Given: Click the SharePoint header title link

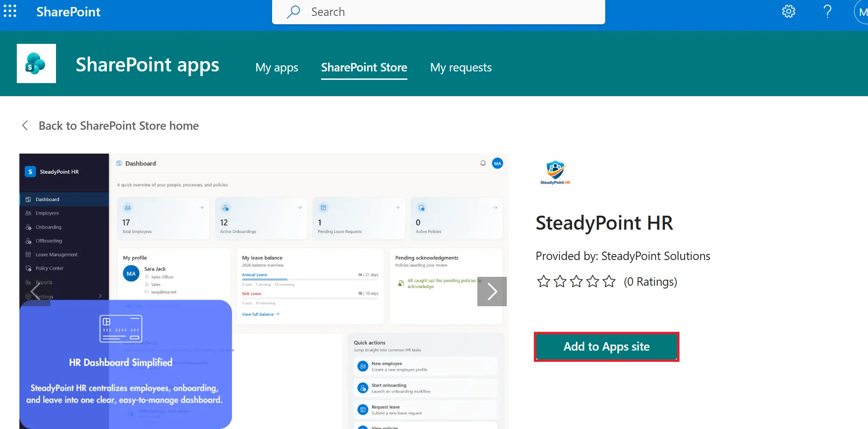Looking at the screenshot, I should tap(68, 12).
